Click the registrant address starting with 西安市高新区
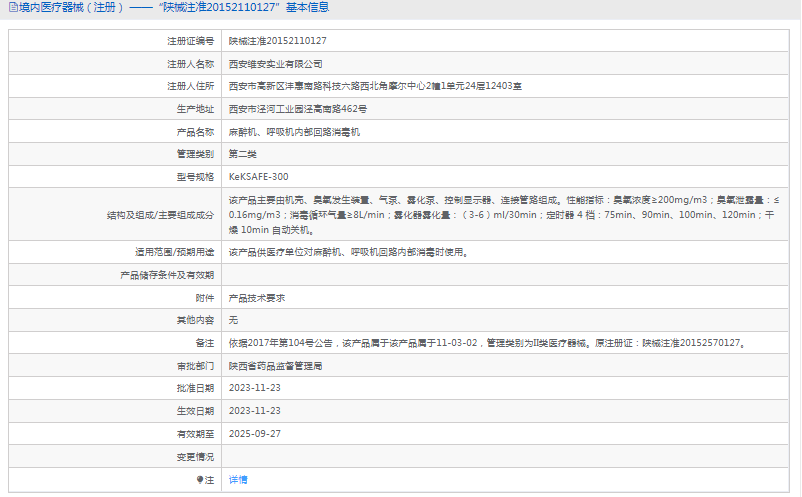The width and height of the screenshot is (802, 497). [x=375, y=86]
